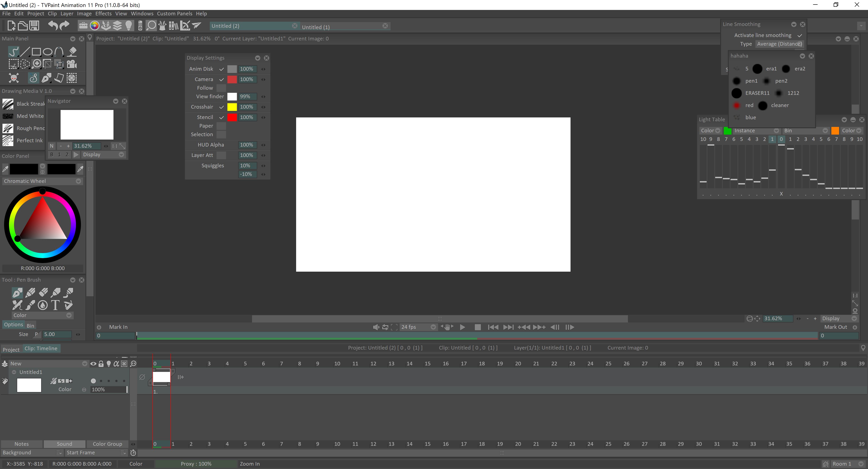Open a project with the folder icon
This screenshot has height=469, width=868.
pyautogui.click(x=23, y=26)
